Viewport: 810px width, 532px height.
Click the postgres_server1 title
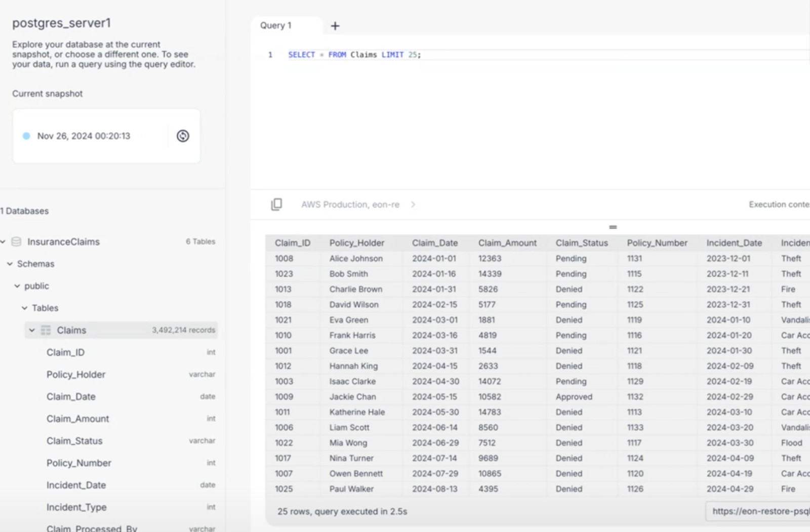pyautogui.click(x=61, y=23)
